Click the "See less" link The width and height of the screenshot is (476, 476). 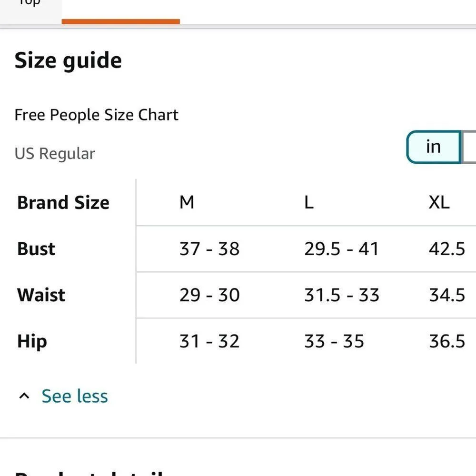(75, 396)
